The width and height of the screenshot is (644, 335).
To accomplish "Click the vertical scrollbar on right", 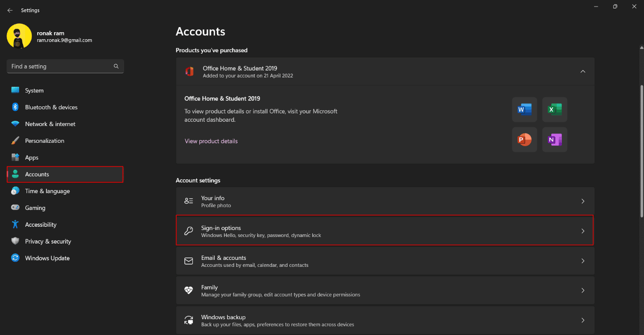I will click(x=641, y=152).
